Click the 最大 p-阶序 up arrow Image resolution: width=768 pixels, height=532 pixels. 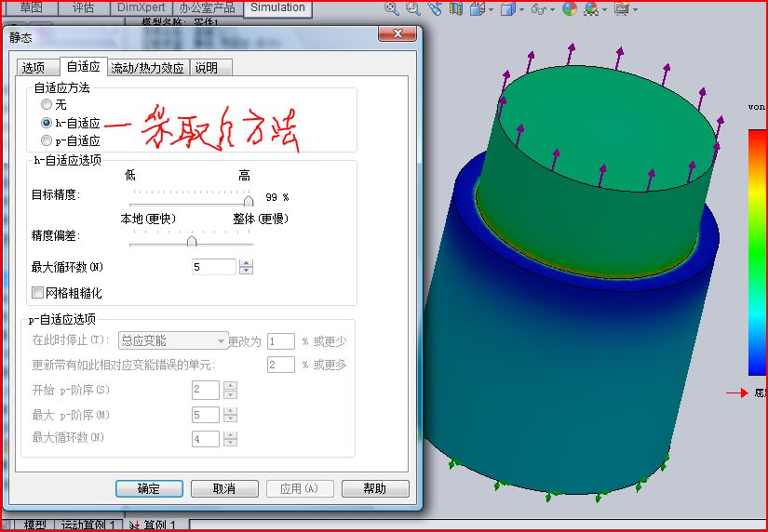click(230, 411)
